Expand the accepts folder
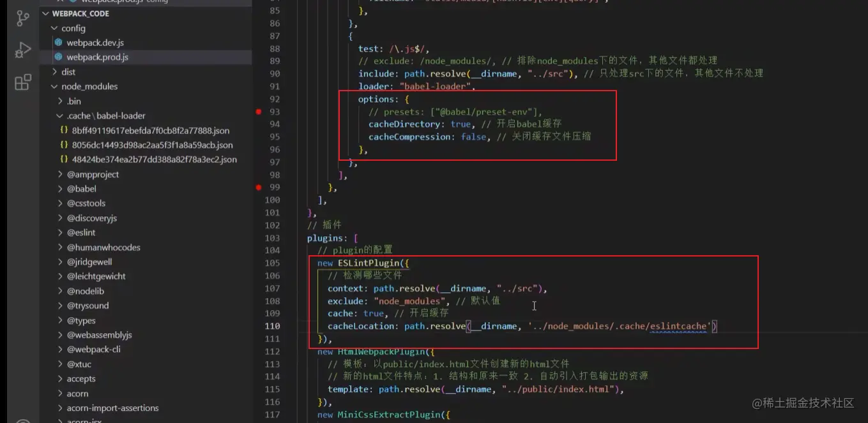 tap(81, 379)
